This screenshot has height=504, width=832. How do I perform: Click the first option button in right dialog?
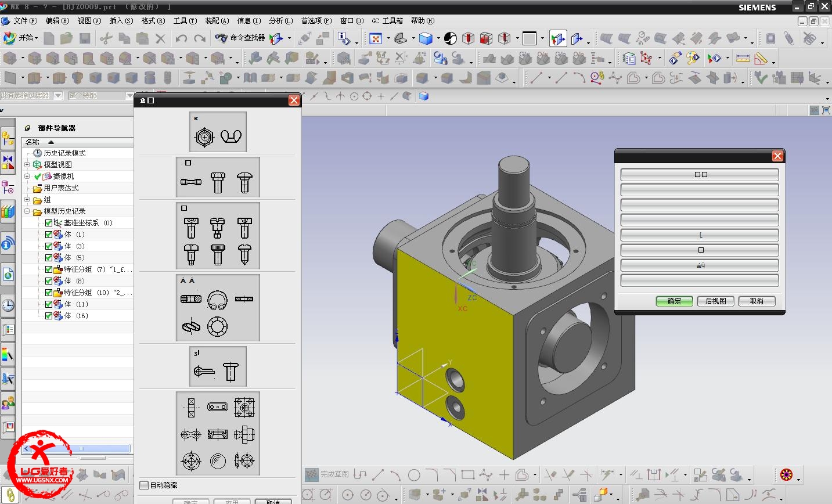coord(700,174)
